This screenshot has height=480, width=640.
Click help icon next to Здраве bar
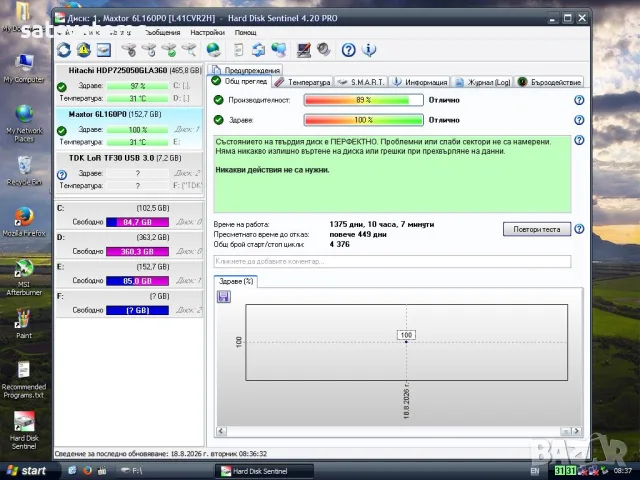(579, 120)
